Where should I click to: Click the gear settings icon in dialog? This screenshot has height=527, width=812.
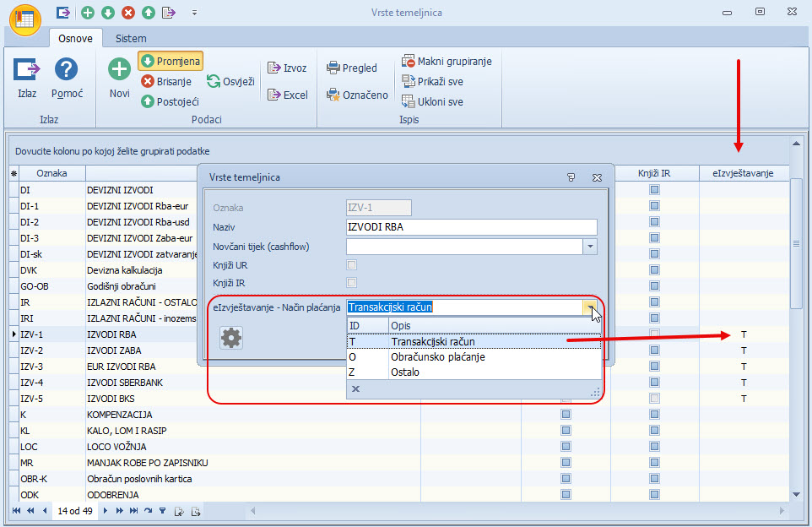point(231,338)
